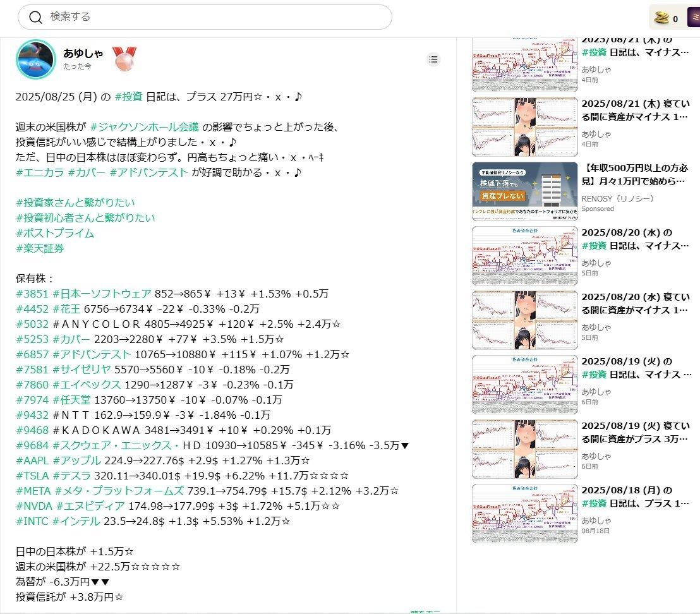Open ticker tag #NVDA
Screen dimensions: 700x614
pyautogui.click(x=34, y=507)
